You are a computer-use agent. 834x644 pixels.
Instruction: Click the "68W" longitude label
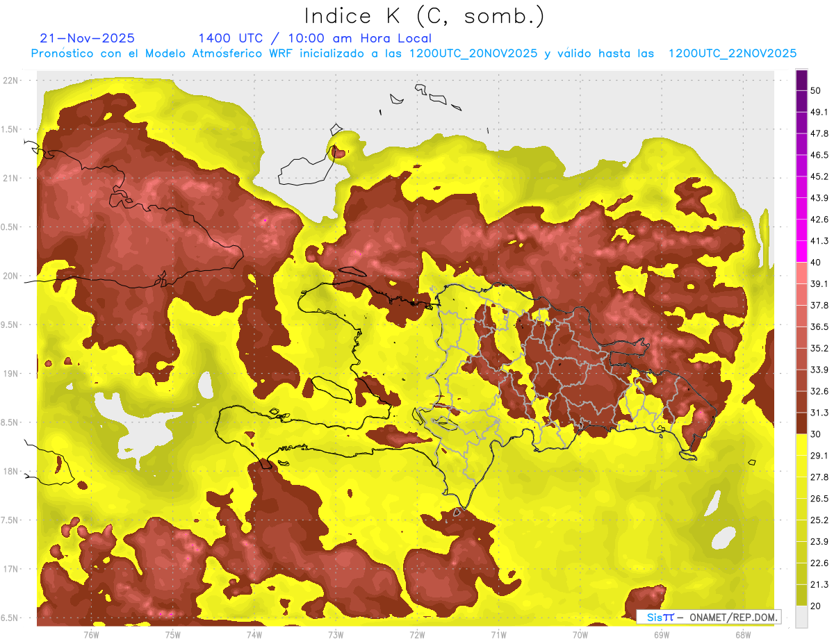[743, 635]
